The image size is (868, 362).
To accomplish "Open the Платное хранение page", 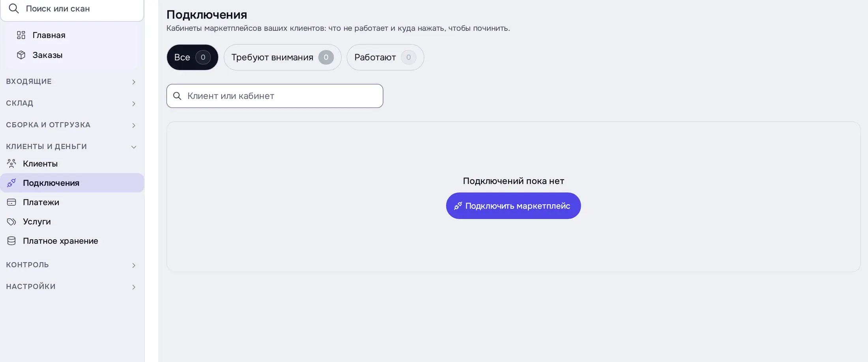I will pyautogui.click(x=72, y=241).
